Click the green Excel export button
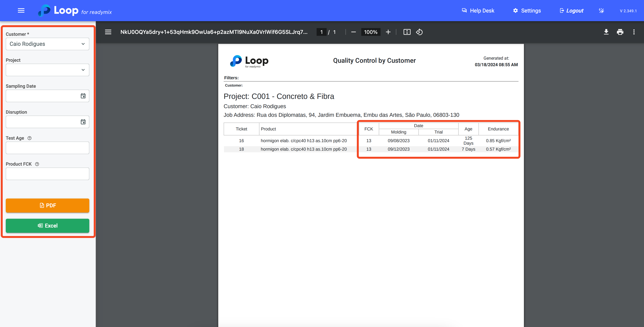Image resolution: width=644 pixels, height=327 pixels. tap(48, 226)
